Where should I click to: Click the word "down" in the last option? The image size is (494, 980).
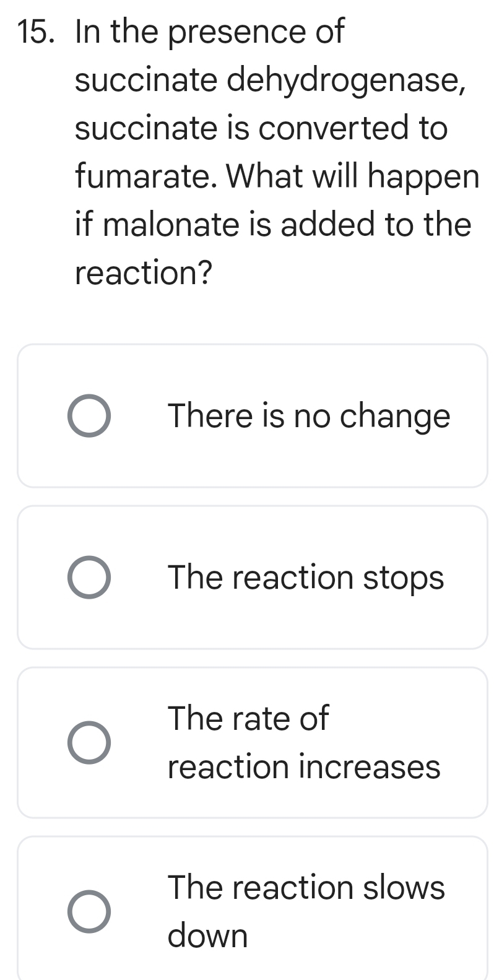point(207,935)
